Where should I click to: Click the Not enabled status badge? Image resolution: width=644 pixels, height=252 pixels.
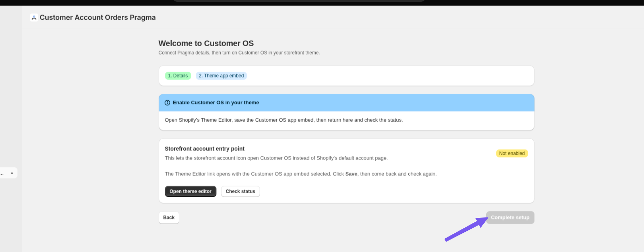(512, 153)
